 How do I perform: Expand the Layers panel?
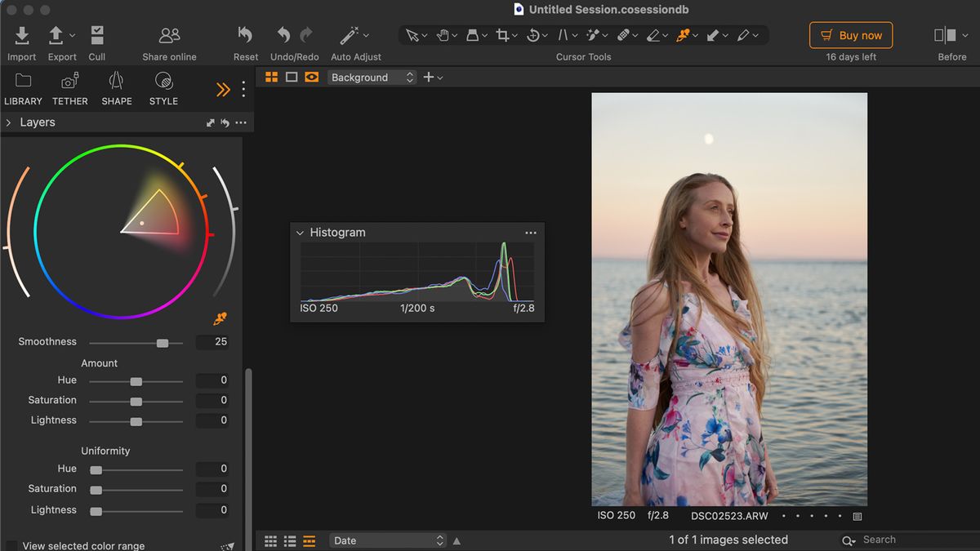pos(7,122)
